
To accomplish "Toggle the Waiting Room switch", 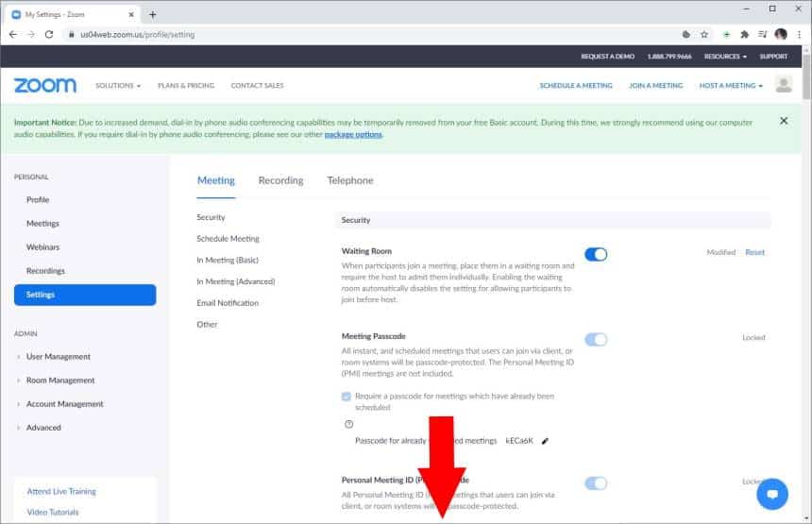I will click(x=596, y=254).
